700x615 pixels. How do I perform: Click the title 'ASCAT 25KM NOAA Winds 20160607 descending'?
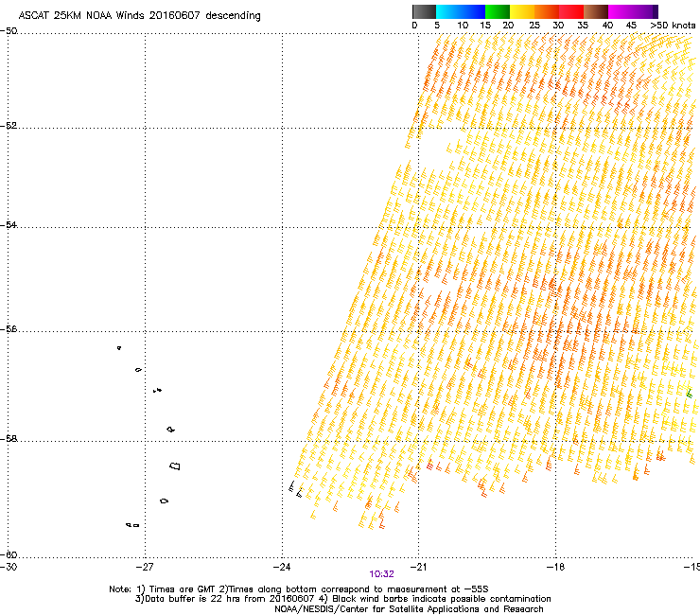[139, 16]
